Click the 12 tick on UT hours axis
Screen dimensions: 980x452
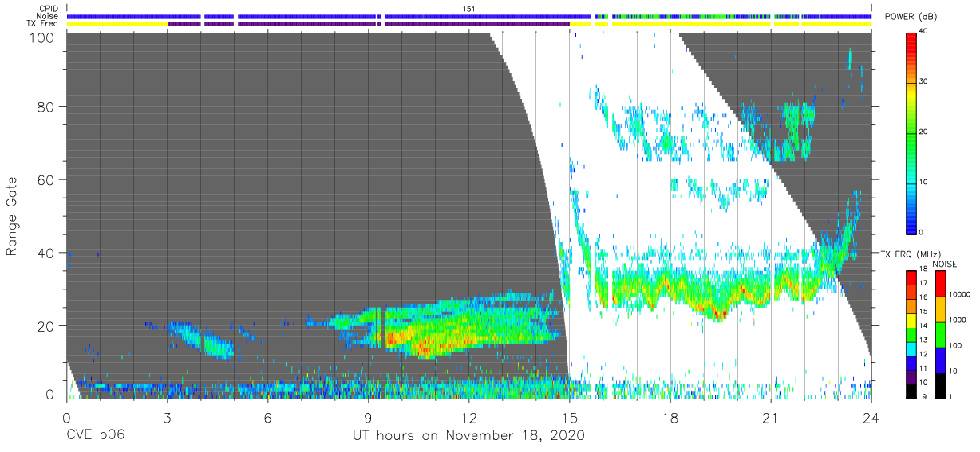468,417
